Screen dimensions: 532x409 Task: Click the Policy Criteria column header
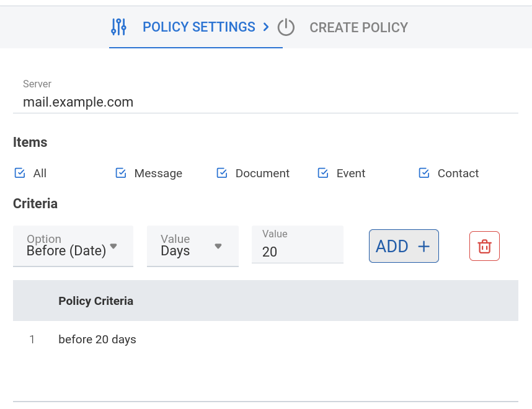[95, 301]
